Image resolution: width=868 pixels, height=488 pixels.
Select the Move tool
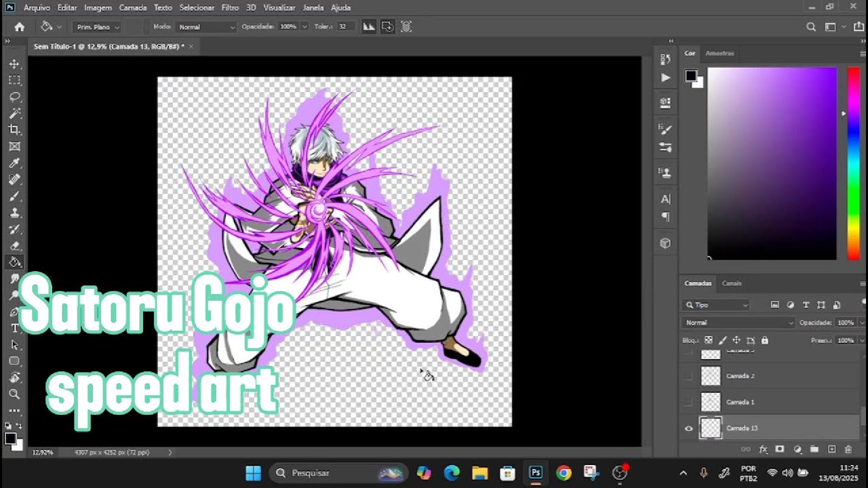(14, 64)
